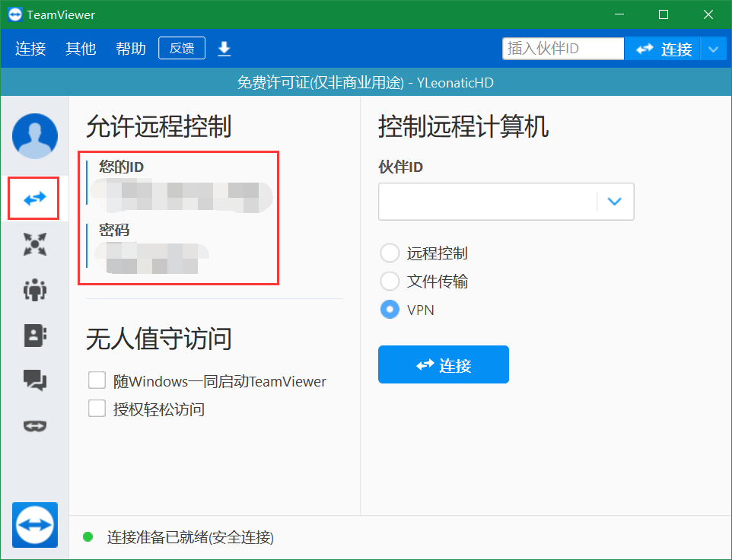The width and height of the screenshot is (732, 560).
Task: Click inside the 伙伴ID combo box
Action: pyautogui.click(x=488, y=202)
